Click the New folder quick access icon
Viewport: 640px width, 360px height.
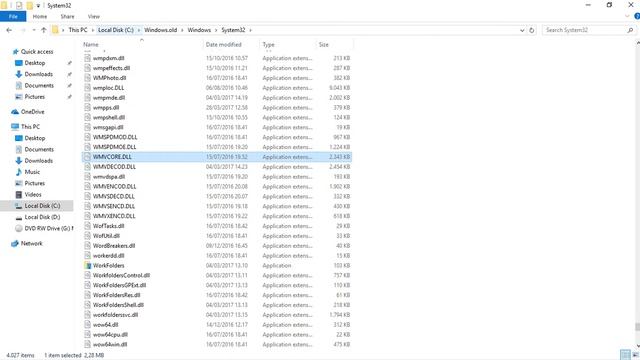coord(29,5)
